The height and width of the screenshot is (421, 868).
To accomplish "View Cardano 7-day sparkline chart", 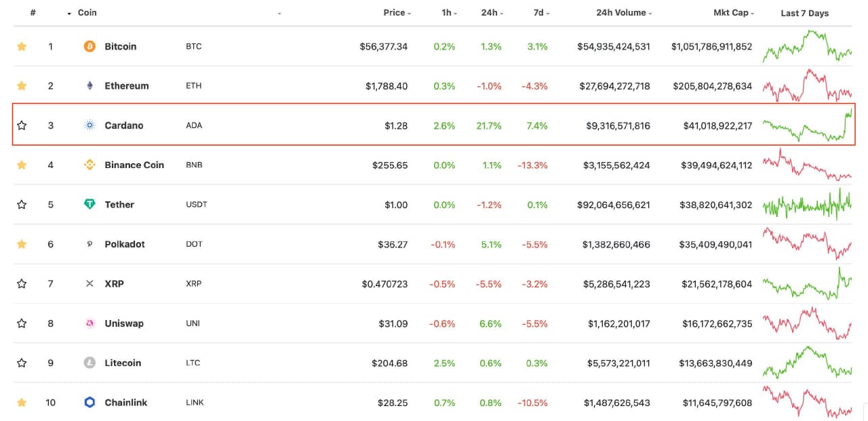I will coord(807,125).
